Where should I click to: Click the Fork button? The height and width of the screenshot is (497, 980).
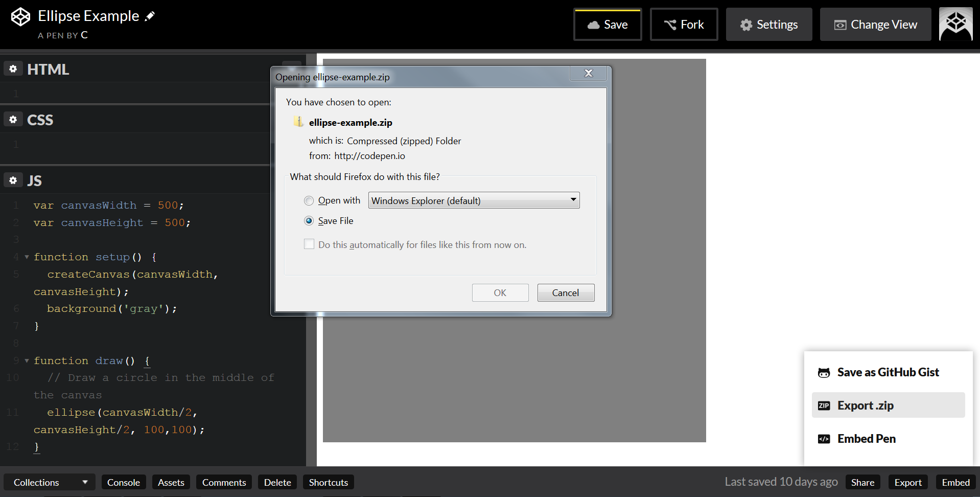pyautogui.click(x=684, y=25)
